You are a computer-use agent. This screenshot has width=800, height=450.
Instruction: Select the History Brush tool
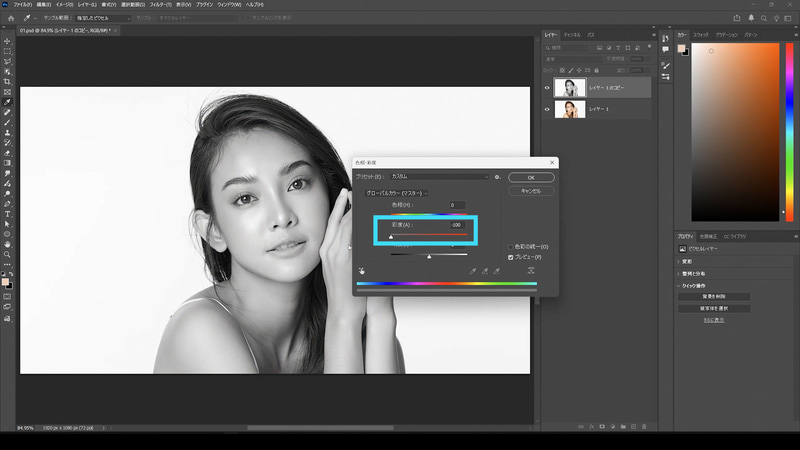click(x=7, y=143)
